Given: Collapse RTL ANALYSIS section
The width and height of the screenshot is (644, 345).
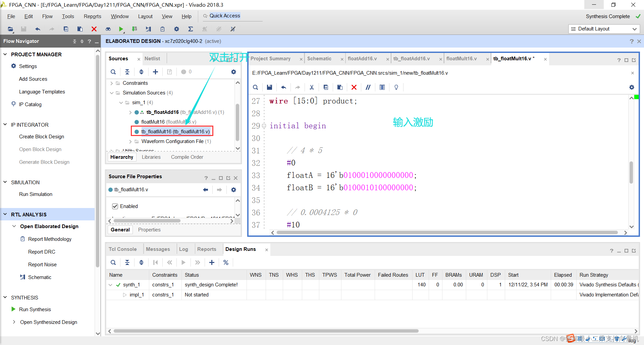Looking at the screenshot, I should [x=5, y=214].
